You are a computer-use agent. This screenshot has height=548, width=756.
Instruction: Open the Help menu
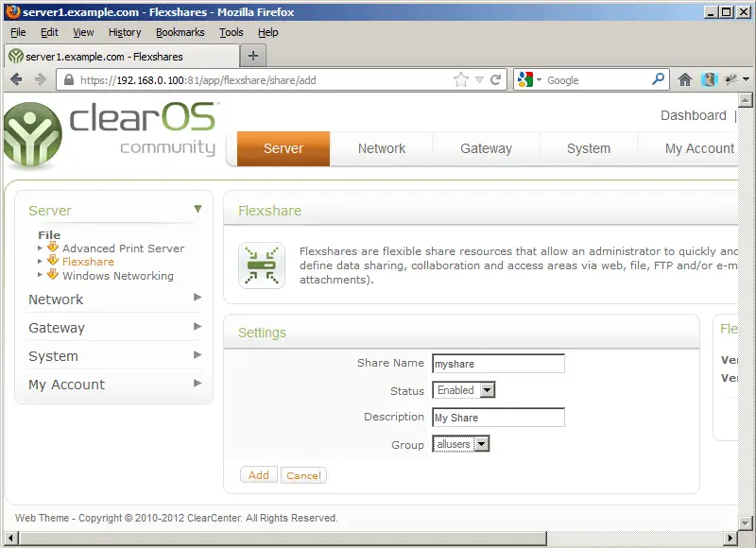point(268,32)
